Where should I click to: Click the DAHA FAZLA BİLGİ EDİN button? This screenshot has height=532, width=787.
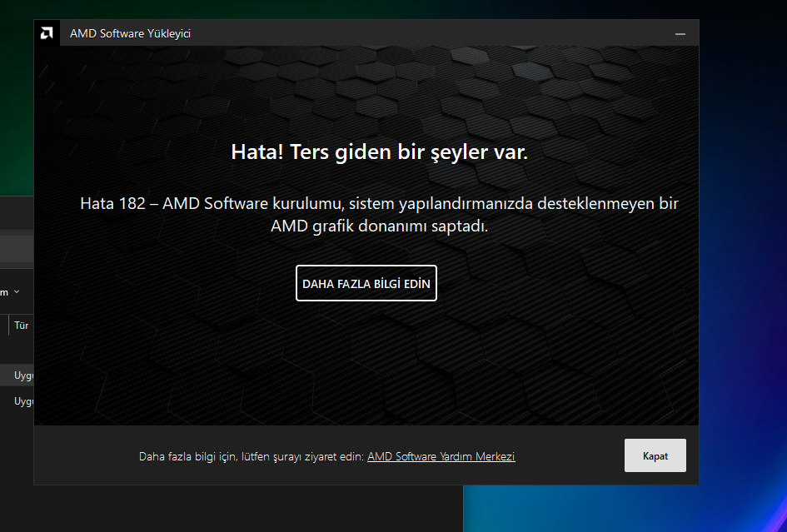pos(366,283)
